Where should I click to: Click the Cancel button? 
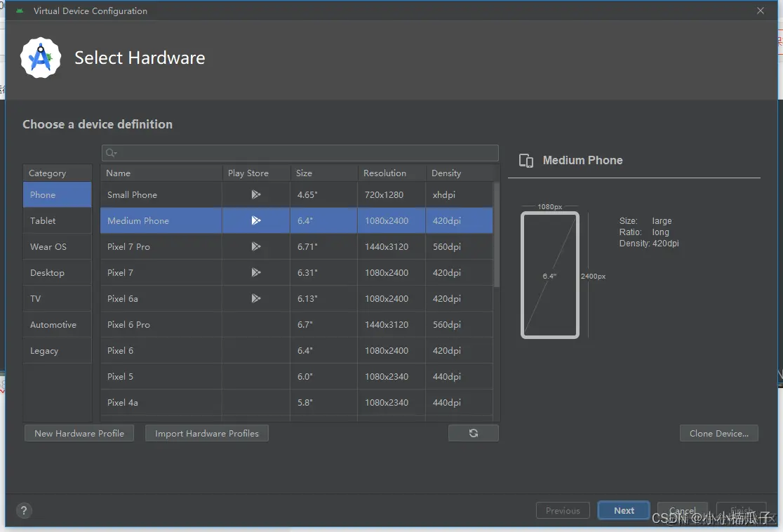(x=682, y=510)
